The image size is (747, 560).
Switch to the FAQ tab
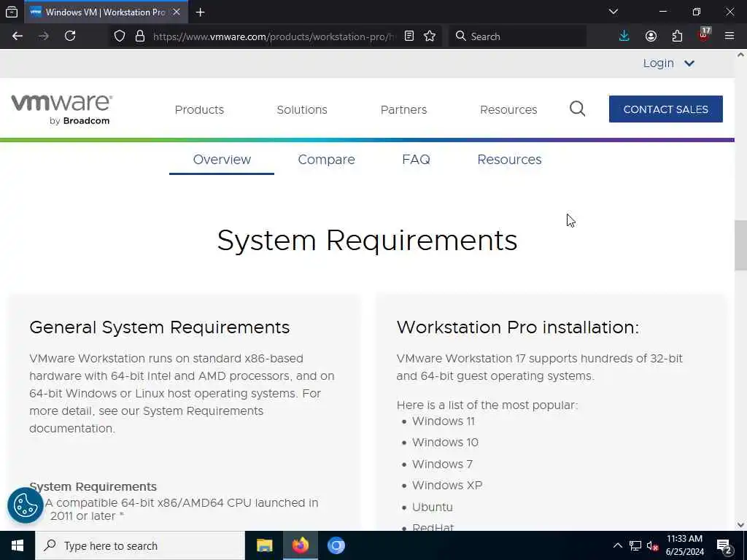click(416, 160)
